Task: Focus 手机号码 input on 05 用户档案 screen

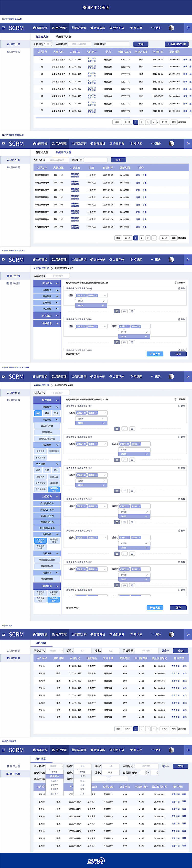Action: [146, 650]
